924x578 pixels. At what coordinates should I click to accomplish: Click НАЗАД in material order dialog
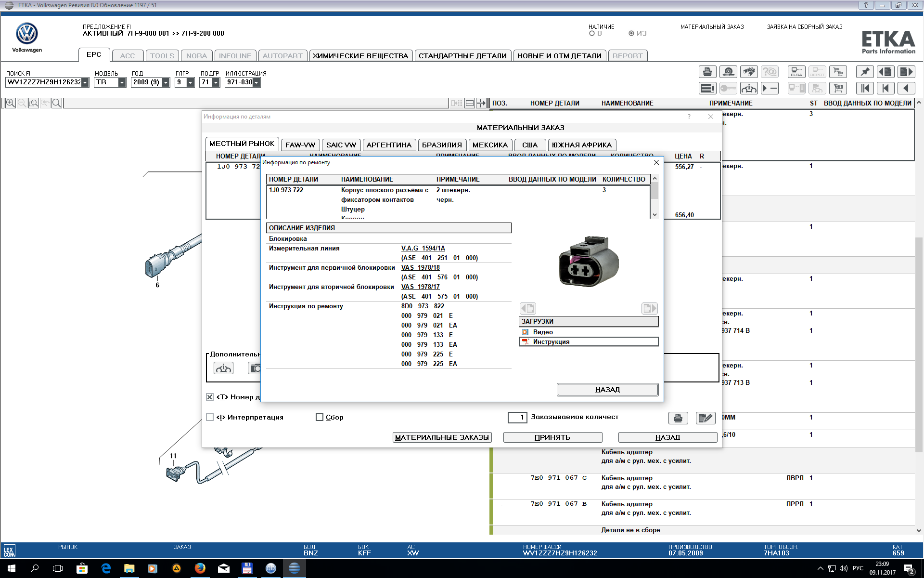pyautogui.click(x=667, y=437)
